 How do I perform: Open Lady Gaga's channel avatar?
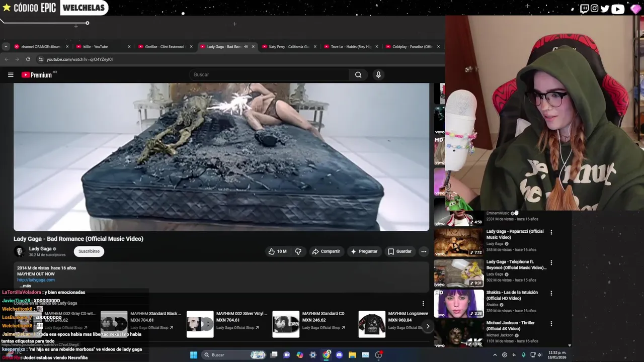pyautogui.click(x=20, y=251)
